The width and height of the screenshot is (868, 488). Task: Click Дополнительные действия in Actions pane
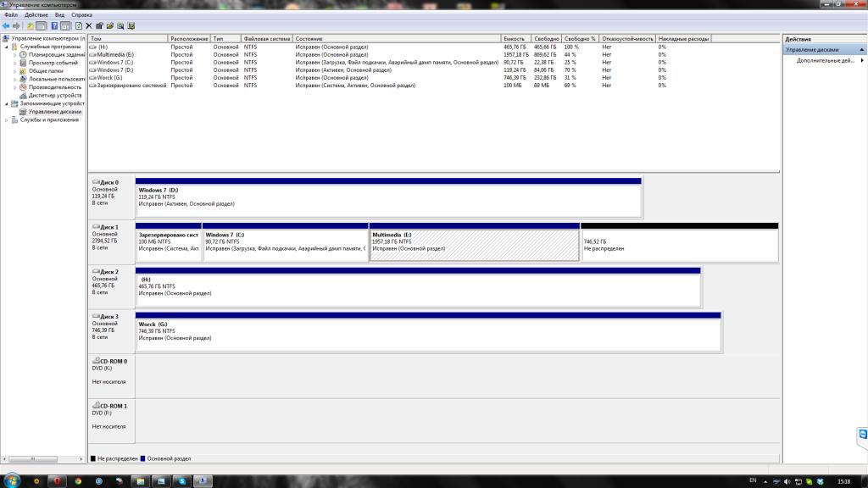click(825, 60)
